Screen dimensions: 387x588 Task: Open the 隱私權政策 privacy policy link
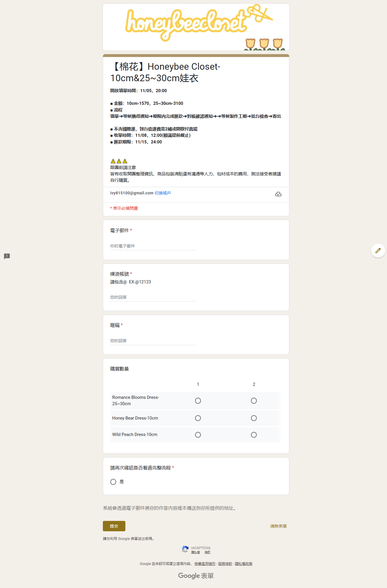pyautogui.click(x=243, y=564)
